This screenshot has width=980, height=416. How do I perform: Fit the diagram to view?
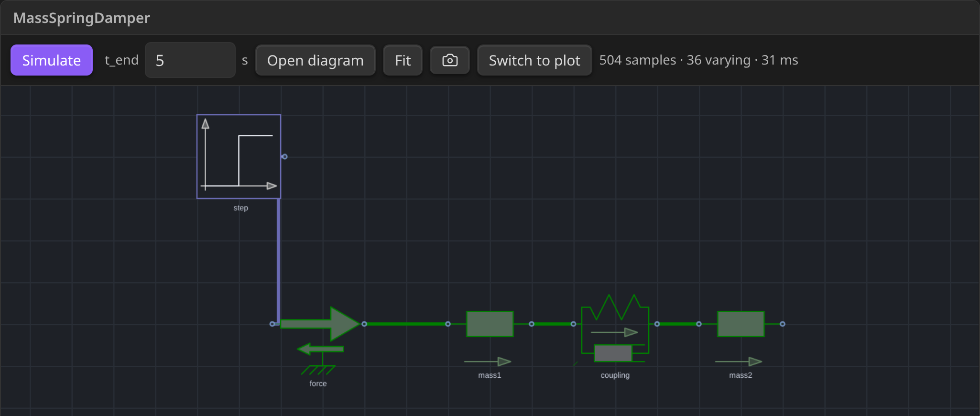(403, 60)
